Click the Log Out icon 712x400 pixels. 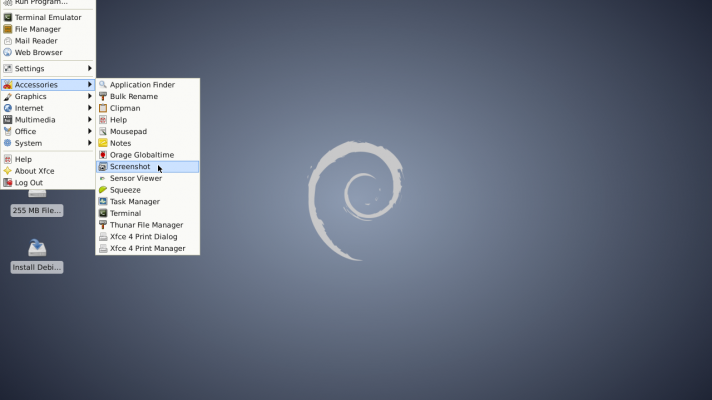(8, 183)
